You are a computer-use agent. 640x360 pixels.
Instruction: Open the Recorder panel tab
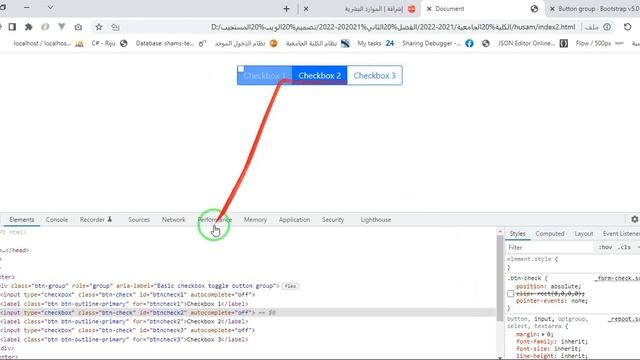tap(96, 220)
